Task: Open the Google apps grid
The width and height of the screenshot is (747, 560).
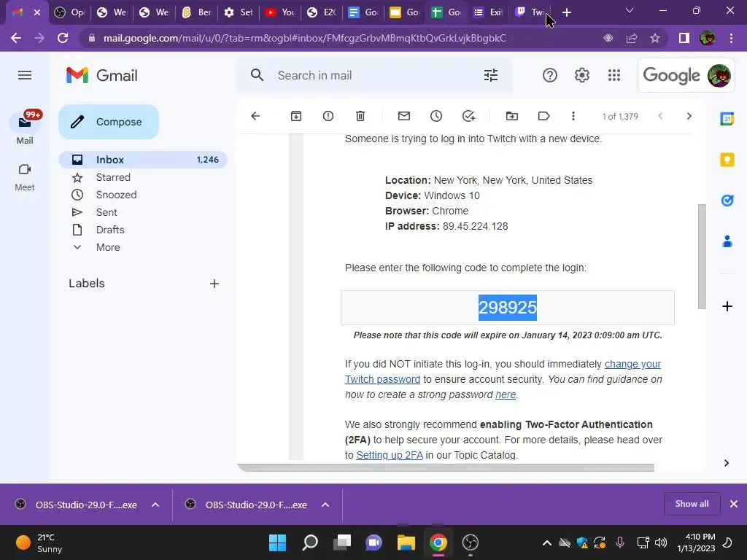Action: pyautogui.click(x=614, y=75)
